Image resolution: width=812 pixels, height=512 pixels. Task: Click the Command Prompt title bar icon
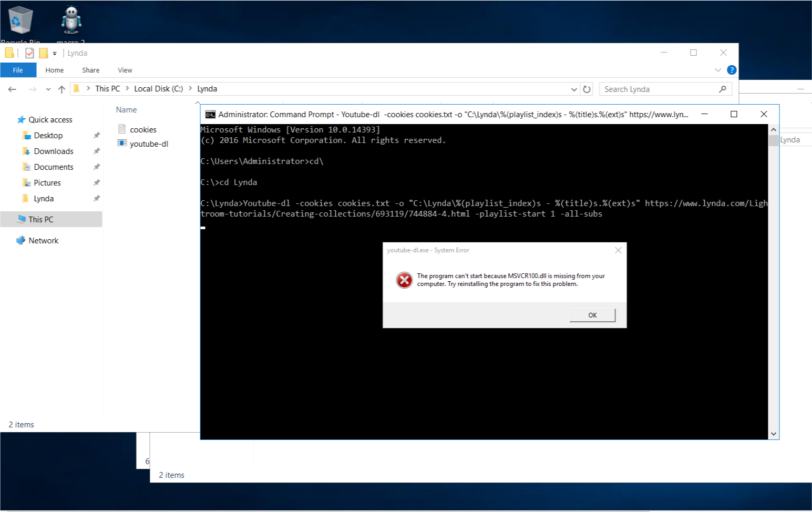pyautogui.click(x=210, y=115)
